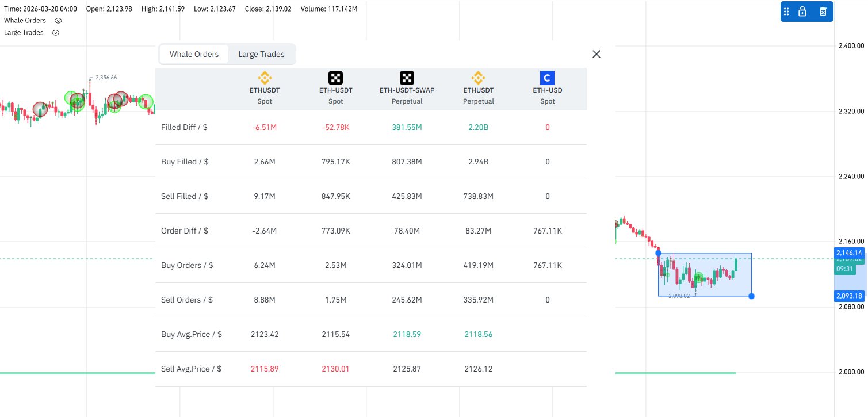The image size is (868, 417).
Task: Click the 773.09K order diff value
Action: coord(335,231)
